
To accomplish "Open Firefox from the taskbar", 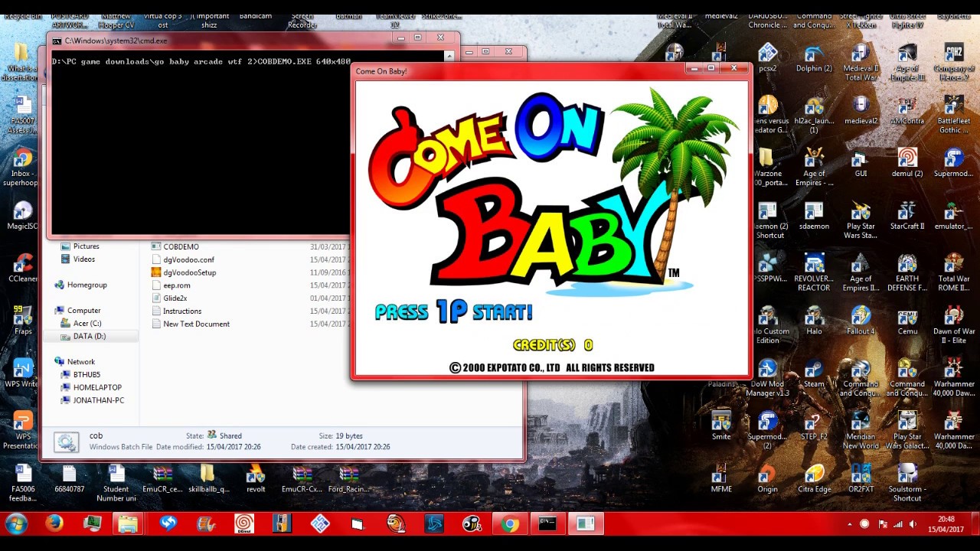I will coord(54,524).
